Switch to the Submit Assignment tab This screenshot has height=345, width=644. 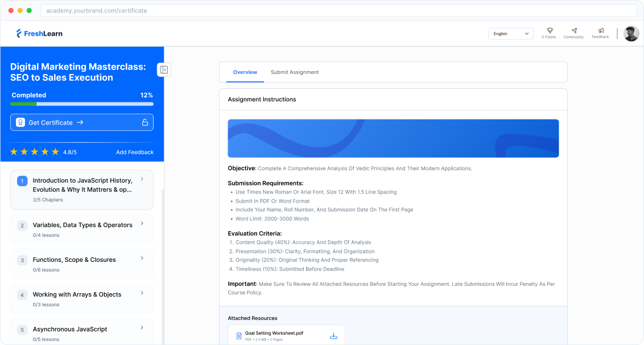click(x=295, y=72)
